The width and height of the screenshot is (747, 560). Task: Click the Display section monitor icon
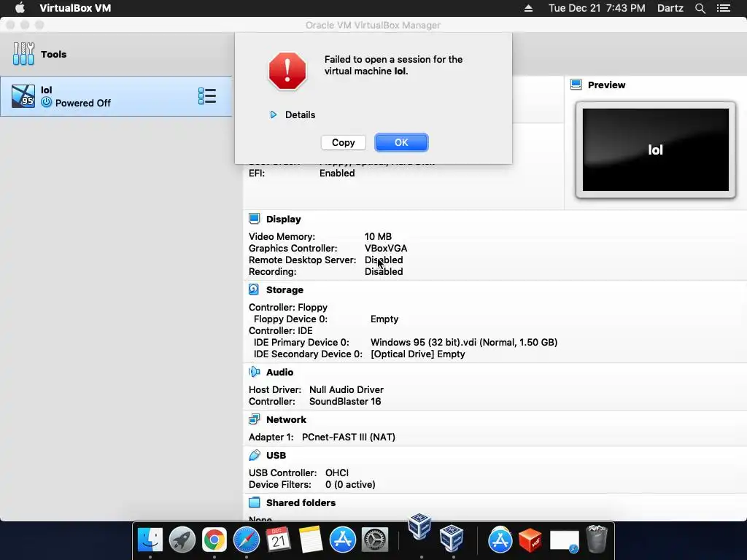[x=255, y=219]
